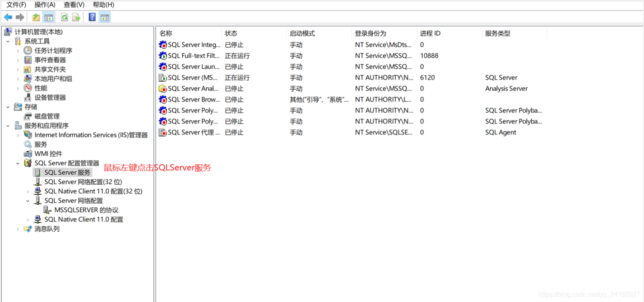Screen dimensions: 644x302
Task: Click the SQL Server Brow... service icon
Action: [x=163, y=99]
